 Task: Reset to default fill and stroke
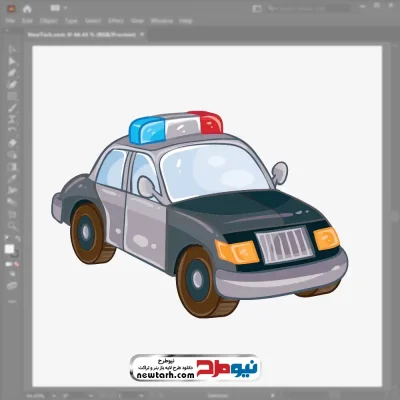[7, 239]
